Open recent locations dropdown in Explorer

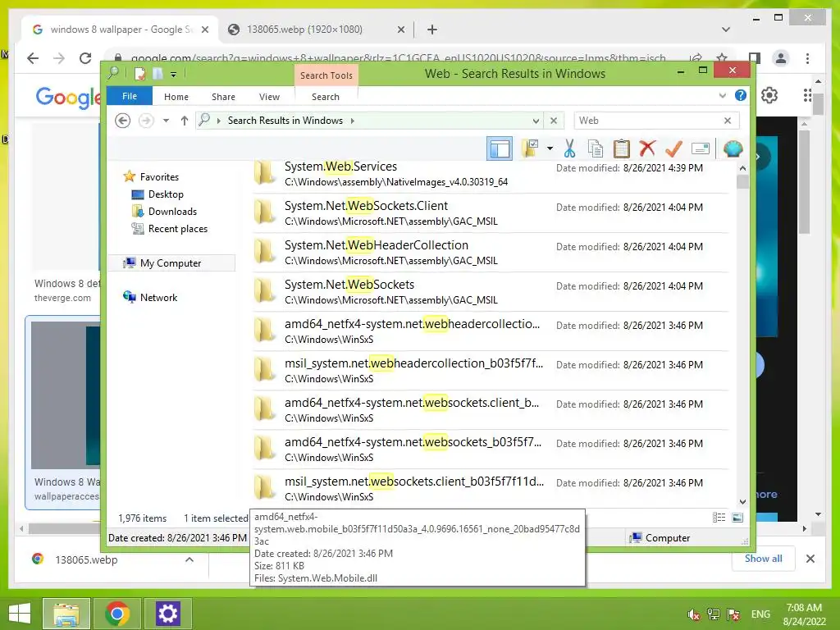pos(166,121)
